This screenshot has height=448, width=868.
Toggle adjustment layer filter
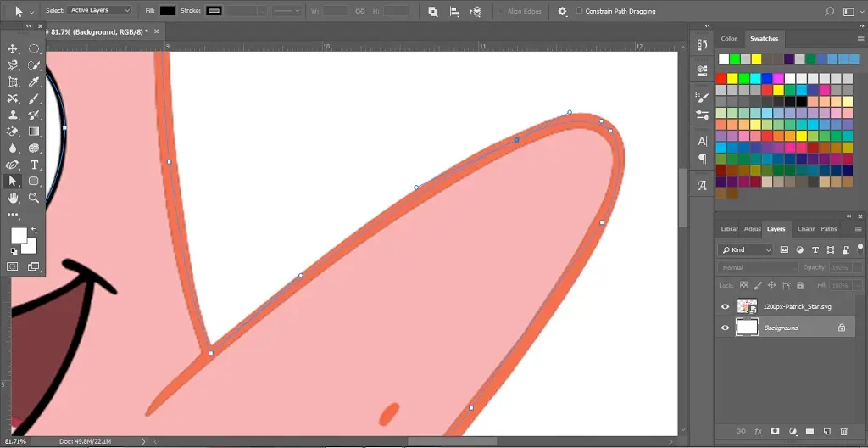799,250
